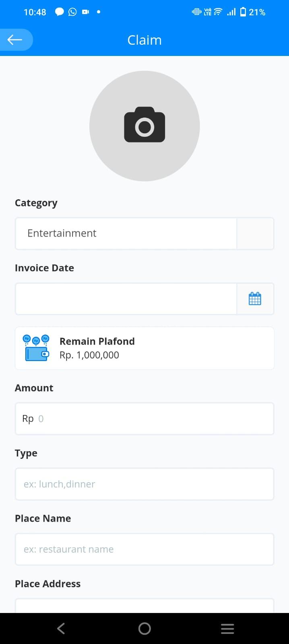Tap the WhatsApp notification icon in status bar

pos(72,12)
